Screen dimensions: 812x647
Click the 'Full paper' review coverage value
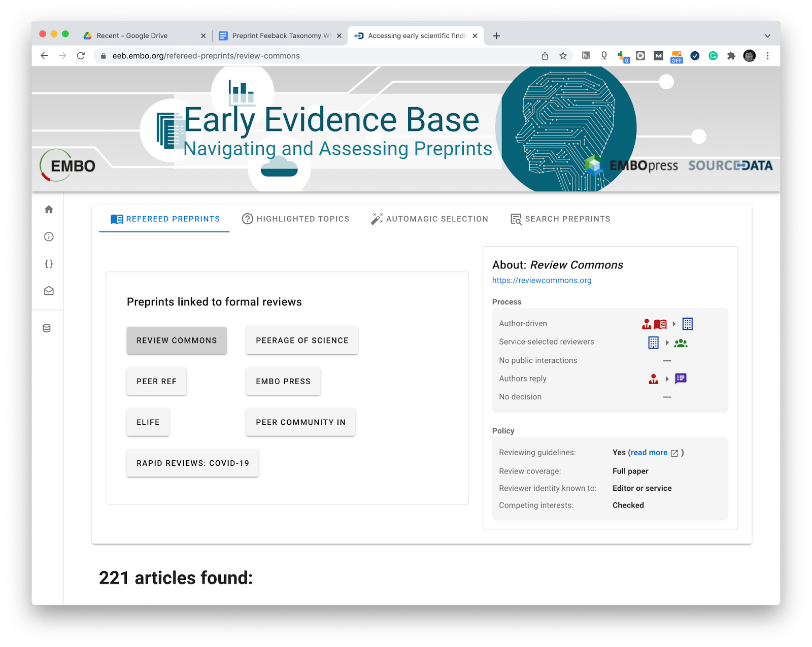630,471
